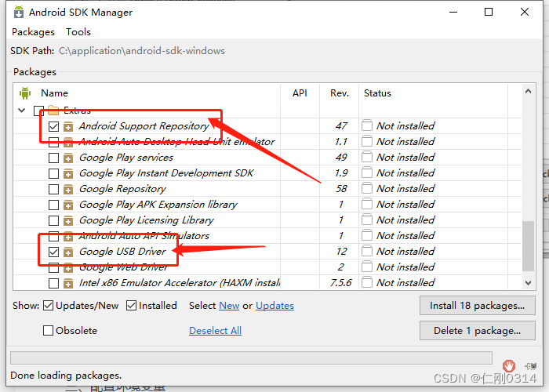Maximize the SDK Manager window
This screenshot has width=549, height=392.
coord(489,12)
